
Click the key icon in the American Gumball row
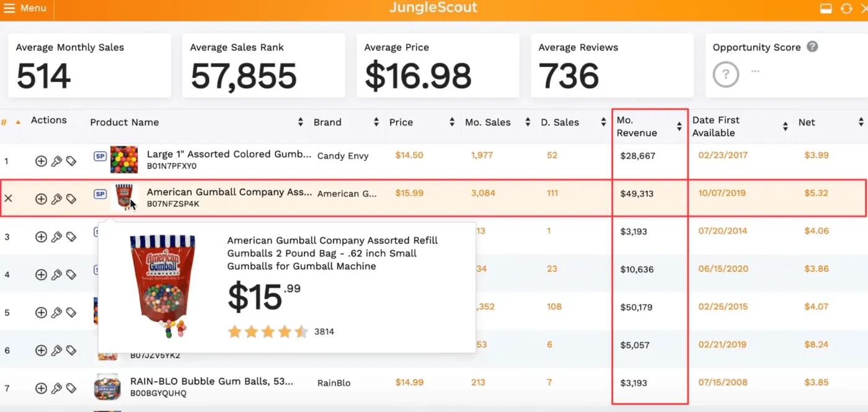click(56, 199)
